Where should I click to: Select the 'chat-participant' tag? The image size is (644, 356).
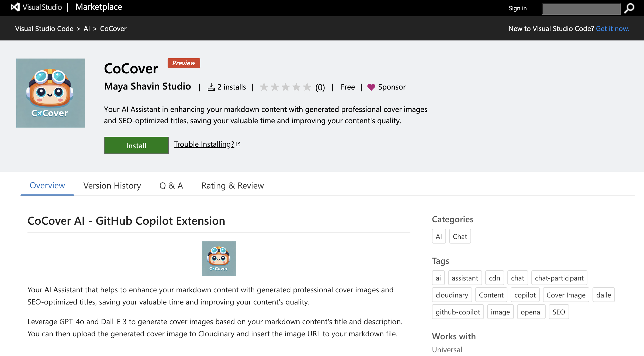pyautogui.click(x=559, y=278)
